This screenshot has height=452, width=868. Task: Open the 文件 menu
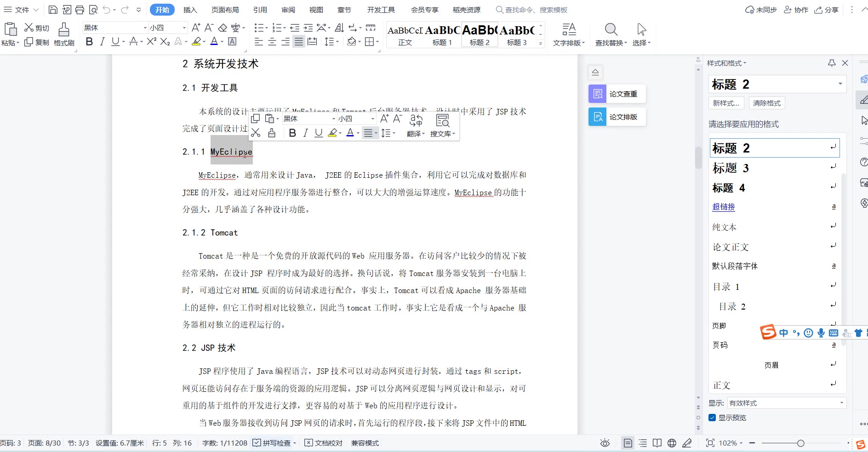pos(21,10)
